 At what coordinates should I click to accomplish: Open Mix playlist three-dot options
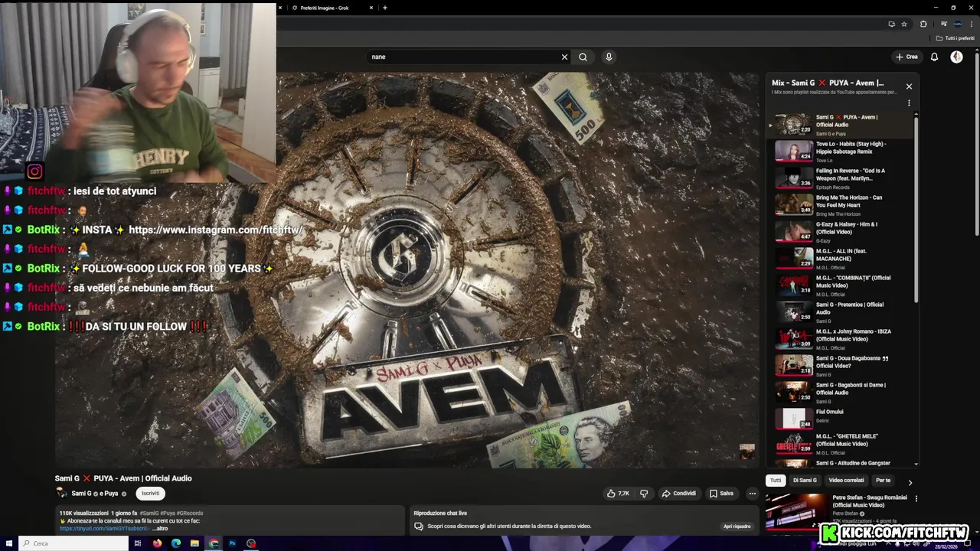pos(909,103)
